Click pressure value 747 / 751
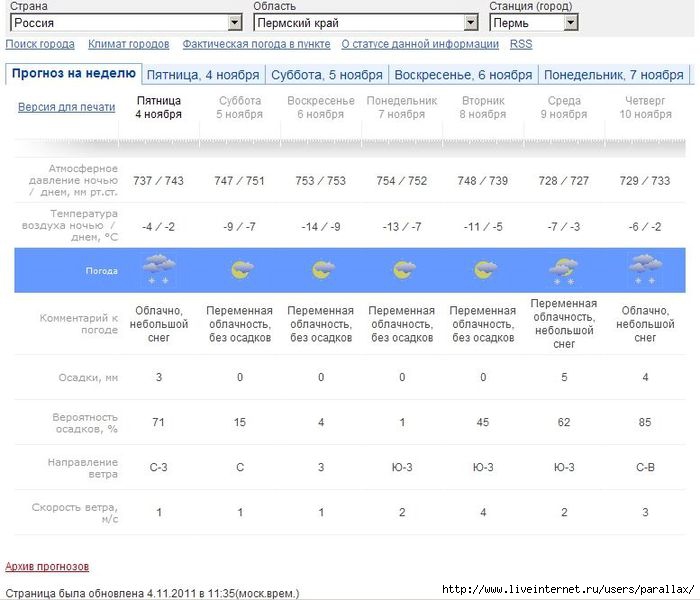 pos(240,181)
